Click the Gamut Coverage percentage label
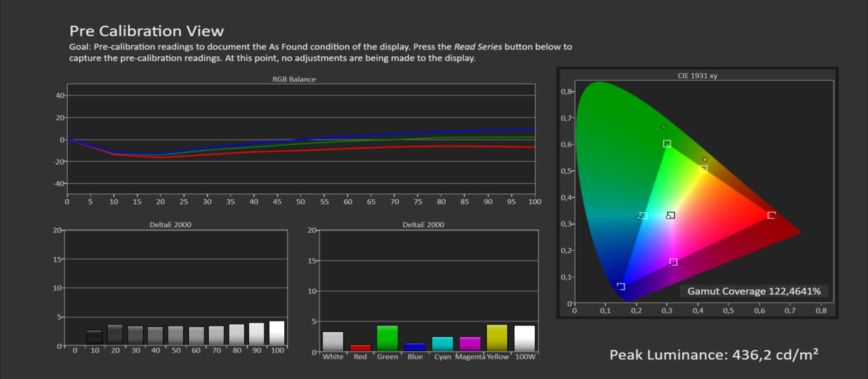The width and height of the screenshot is (868, 379). point(753,292)
